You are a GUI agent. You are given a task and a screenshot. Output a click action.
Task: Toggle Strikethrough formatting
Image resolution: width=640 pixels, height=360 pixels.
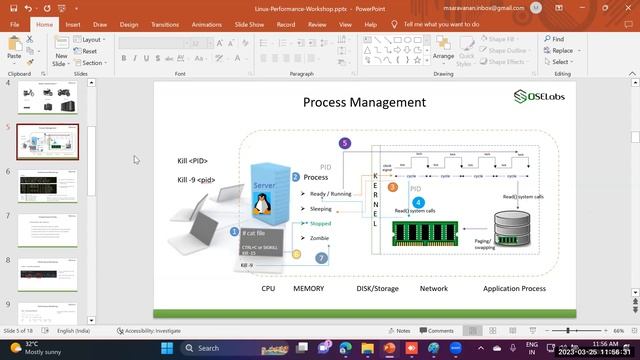pos(169,59)
